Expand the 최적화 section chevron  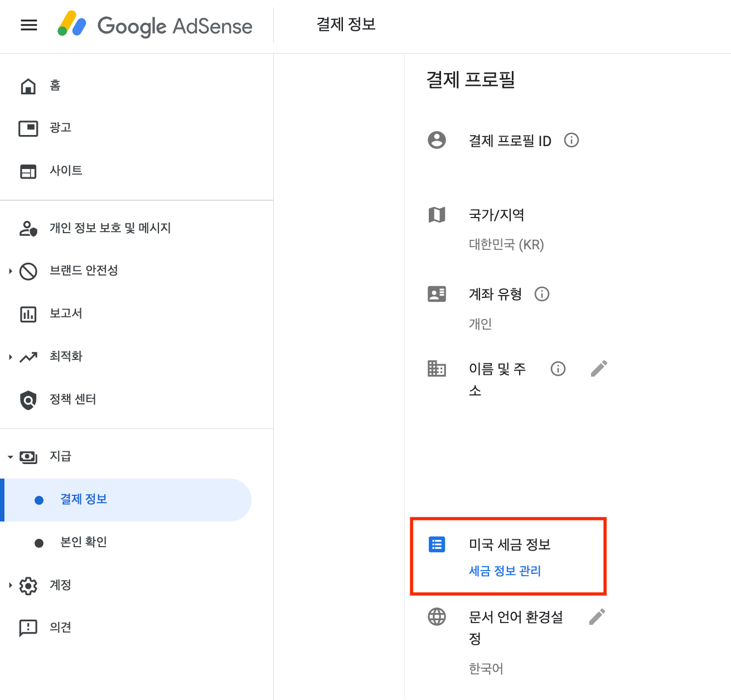(x=9, y=356)
